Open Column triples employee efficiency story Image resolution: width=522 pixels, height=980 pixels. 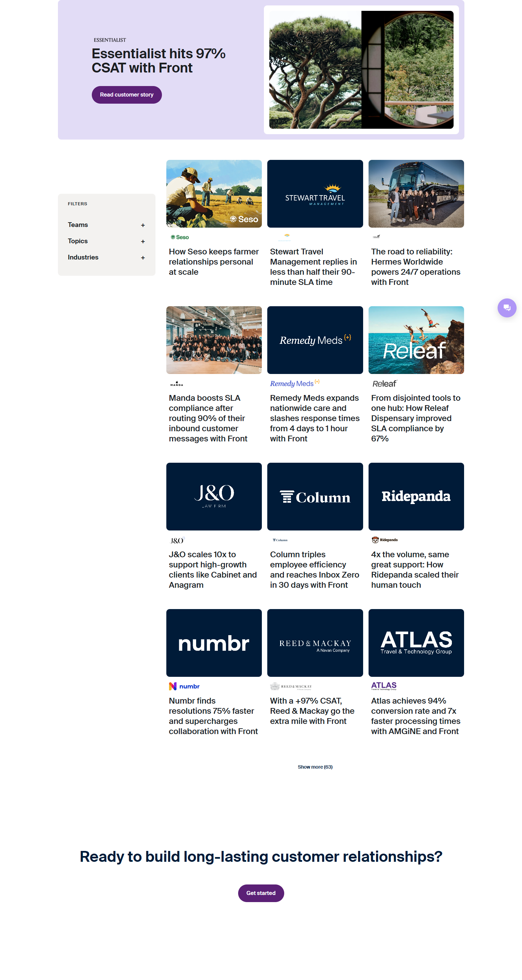[315, 569]
